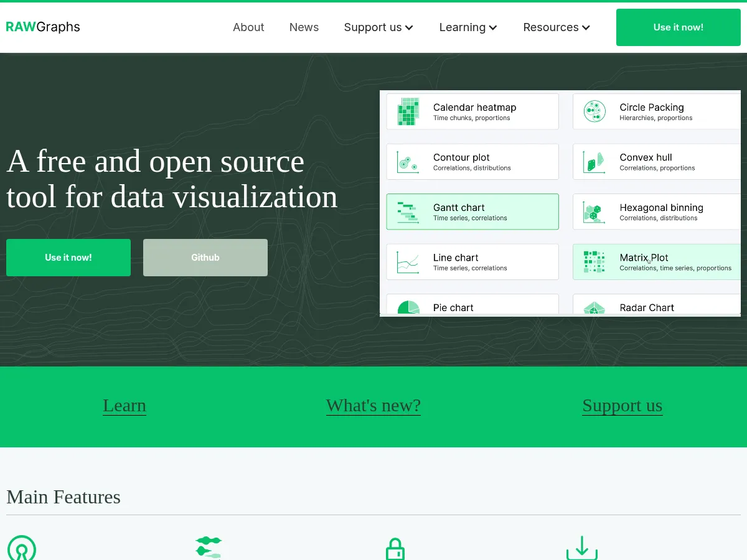747x560 pixels.
Task: Select the Calendar heatmap chart icon
Action: tap(408, 111)
